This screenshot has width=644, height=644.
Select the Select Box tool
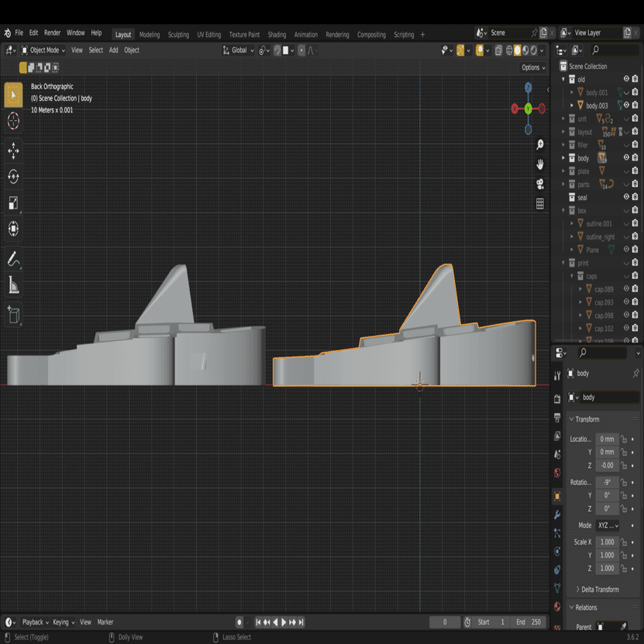coord(13,95)
